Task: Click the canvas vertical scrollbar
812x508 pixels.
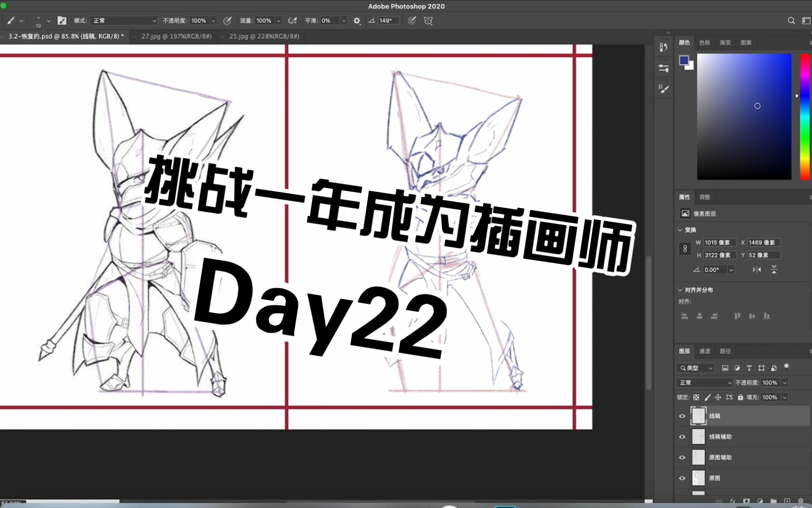Action: click(648, 322)
